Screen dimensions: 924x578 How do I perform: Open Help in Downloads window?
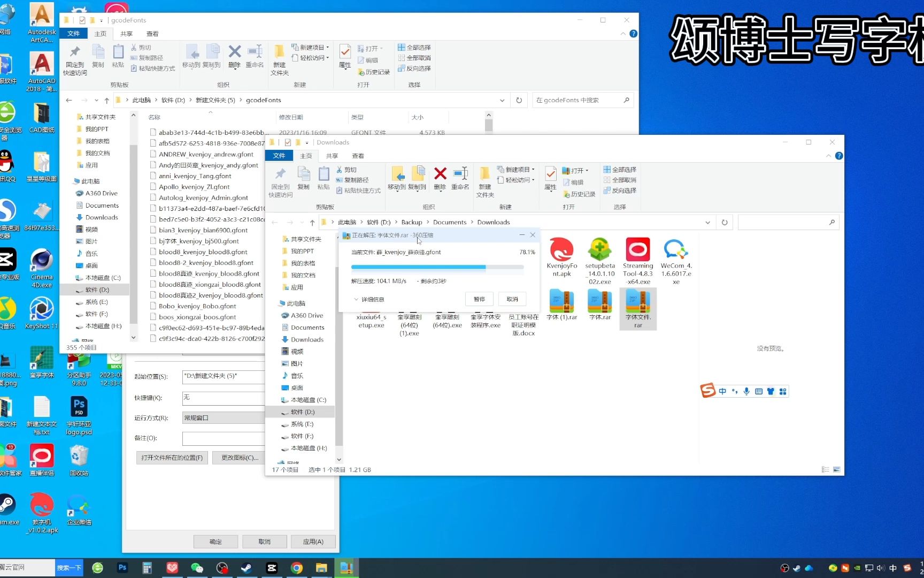839,156
